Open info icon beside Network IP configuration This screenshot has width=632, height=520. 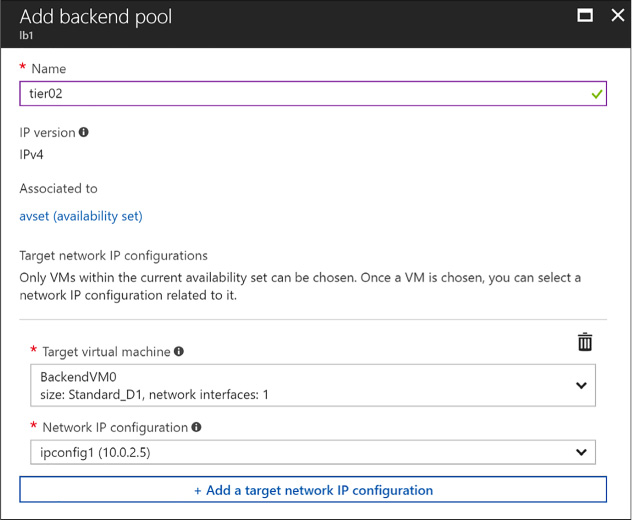(x=196, y=427)
